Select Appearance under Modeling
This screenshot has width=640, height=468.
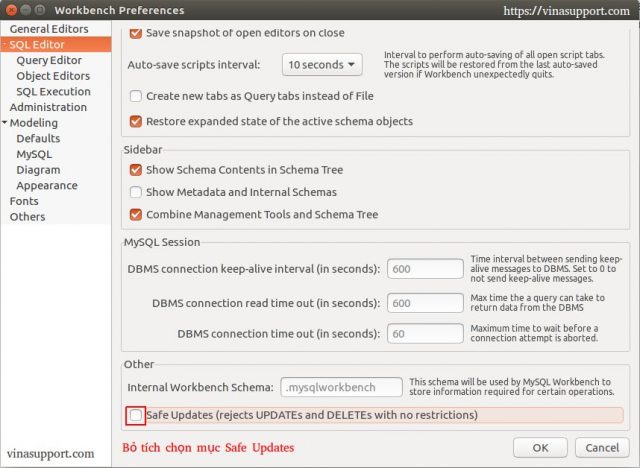(x=47, y=186)
